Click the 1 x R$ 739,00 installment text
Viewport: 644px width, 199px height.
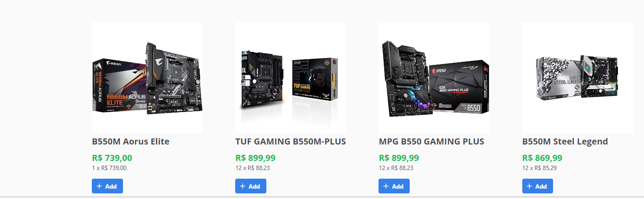[x=109, y=168]
